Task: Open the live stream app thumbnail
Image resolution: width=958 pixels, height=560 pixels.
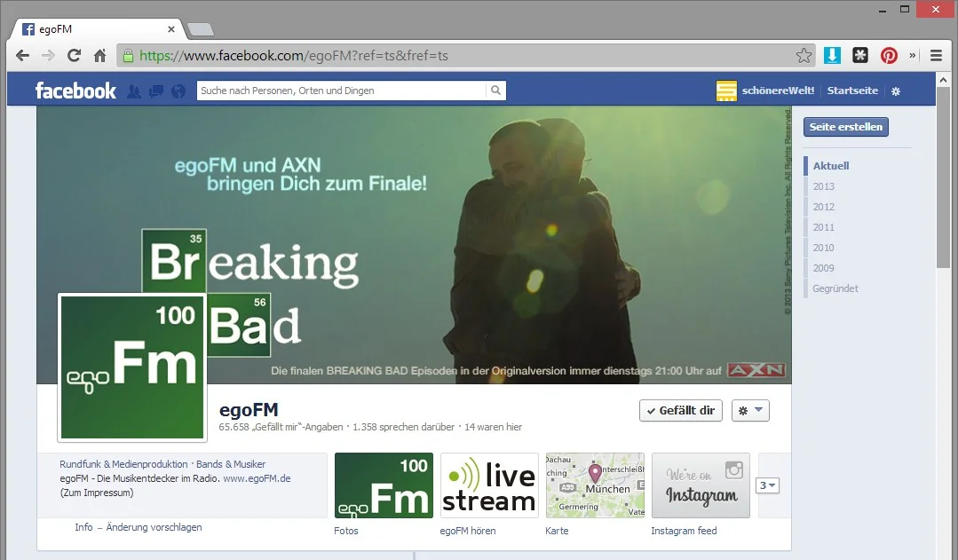Action: click(x=489, y=485)
